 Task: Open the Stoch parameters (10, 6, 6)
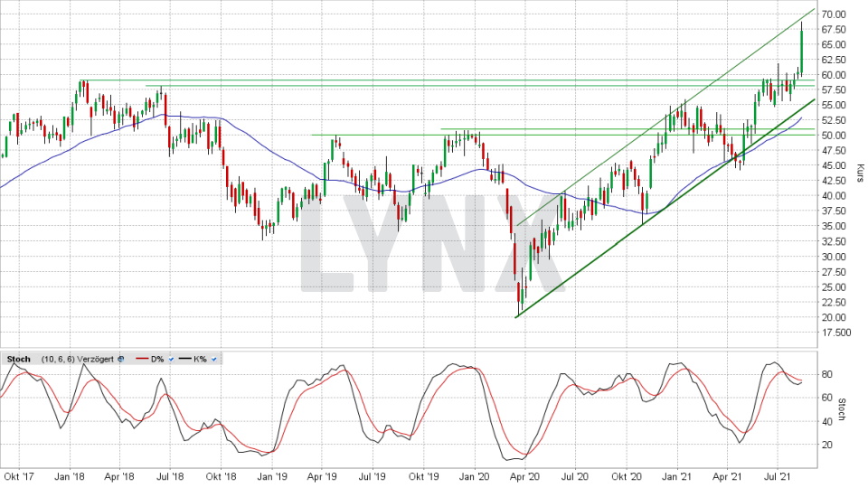pos(58,360)
